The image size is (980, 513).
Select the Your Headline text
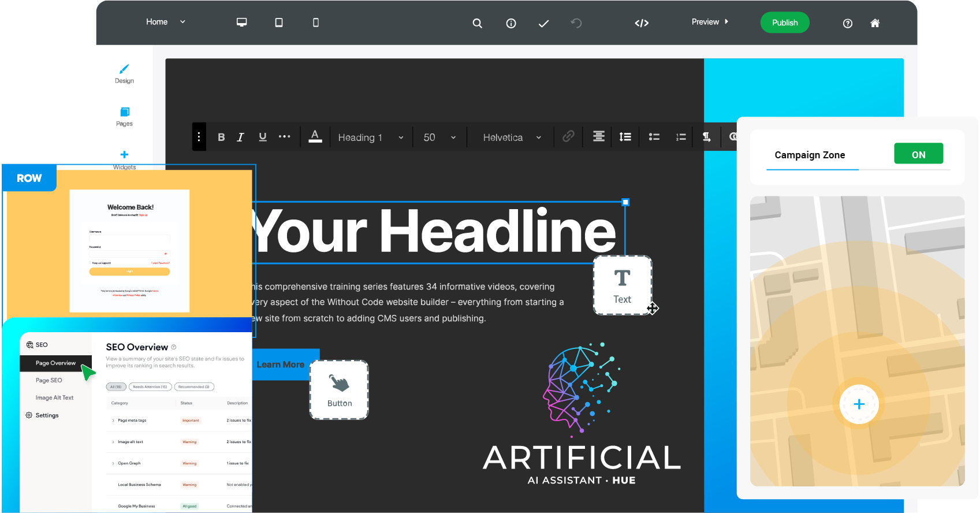434,231
